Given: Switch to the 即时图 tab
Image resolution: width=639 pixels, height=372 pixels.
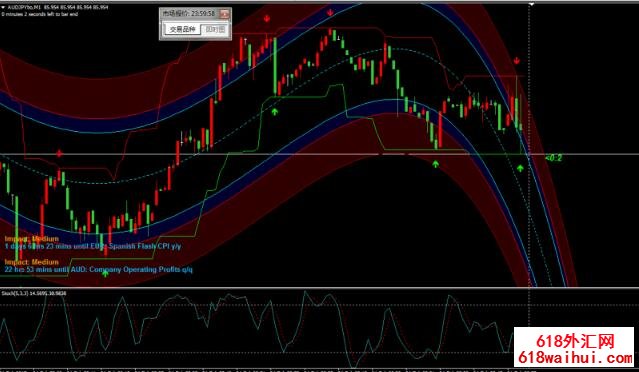Looking at the screenshot, I should (x=215, y=29).
